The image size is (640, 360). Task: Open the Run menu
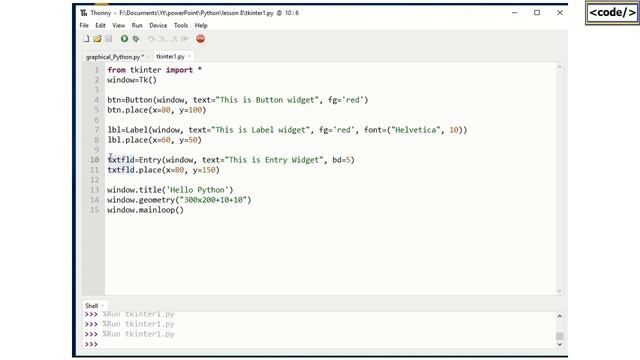click(x=137, y=25)
